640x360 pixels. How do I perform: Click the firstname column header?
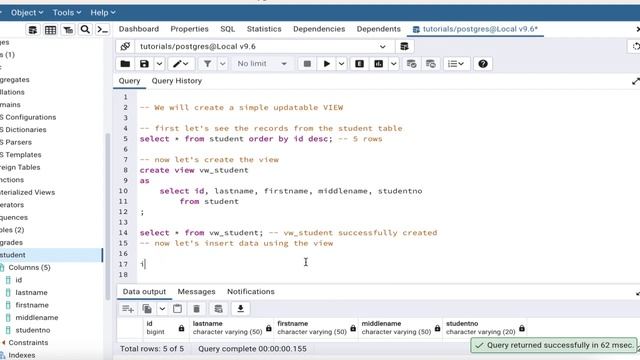316,328
